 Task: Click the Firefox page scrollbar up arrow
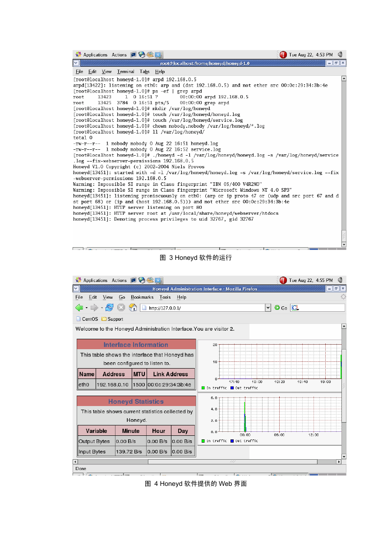click(x=344, y=326)
